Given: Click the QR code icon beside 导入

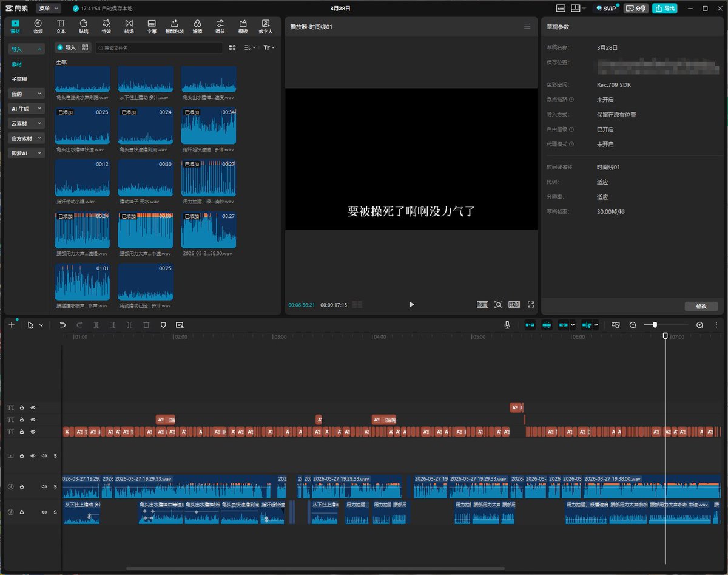Looking at the screenshot, I should pos(86,47).
